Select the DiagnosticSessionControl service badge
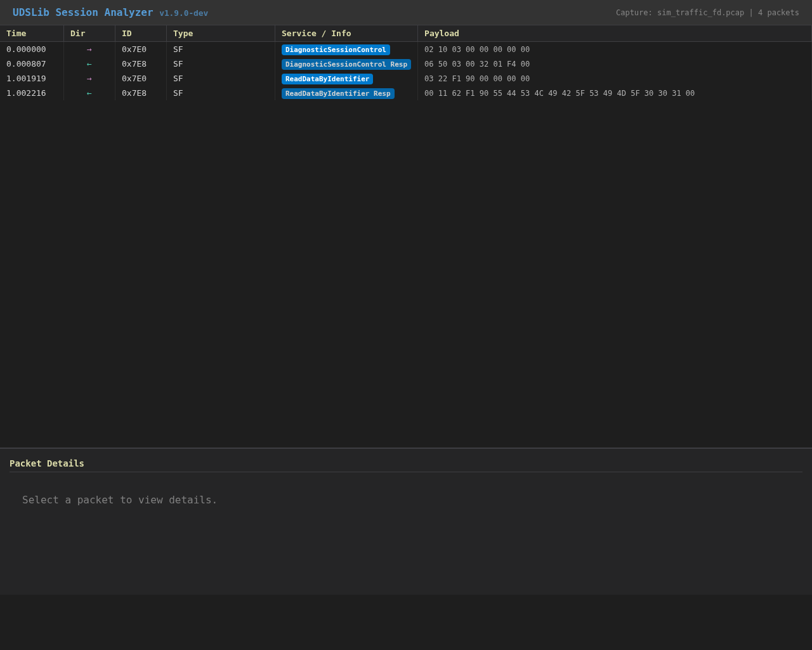This screenshot has width=812, height=650. (336, 50)
